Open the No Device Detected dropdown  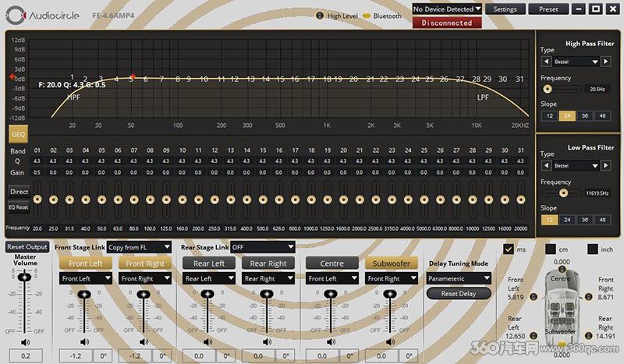click(447, 9)
